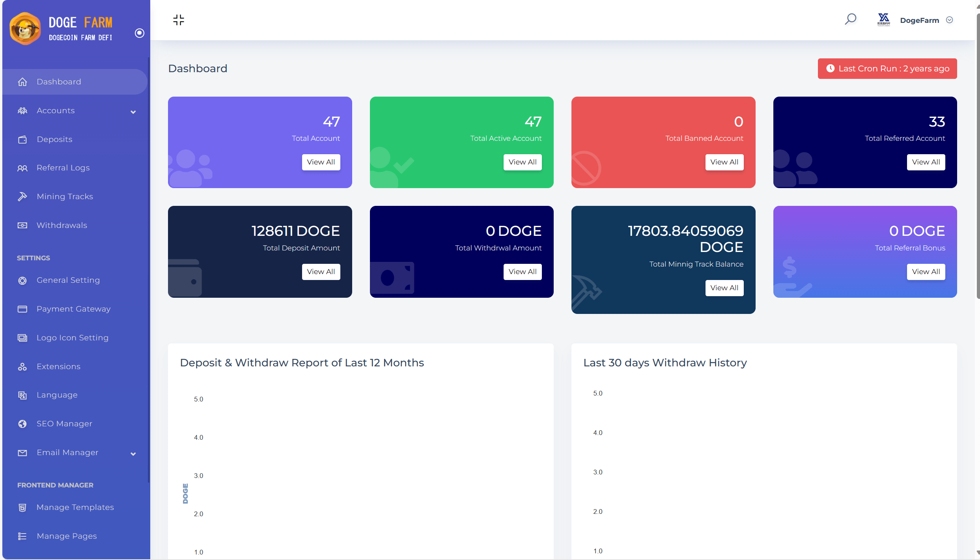Click View All on Total Mining Track Balance

click(x=724, y=287)
